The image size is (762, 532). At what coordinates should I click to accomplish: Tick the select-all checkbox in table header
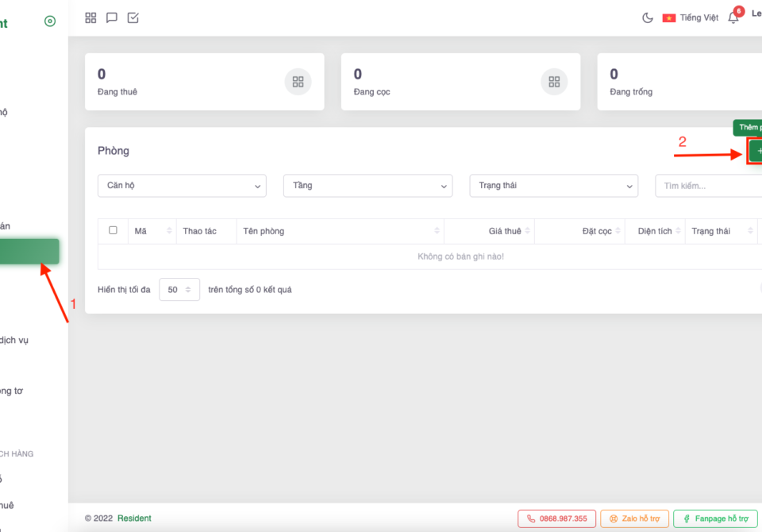coord(113,230)
